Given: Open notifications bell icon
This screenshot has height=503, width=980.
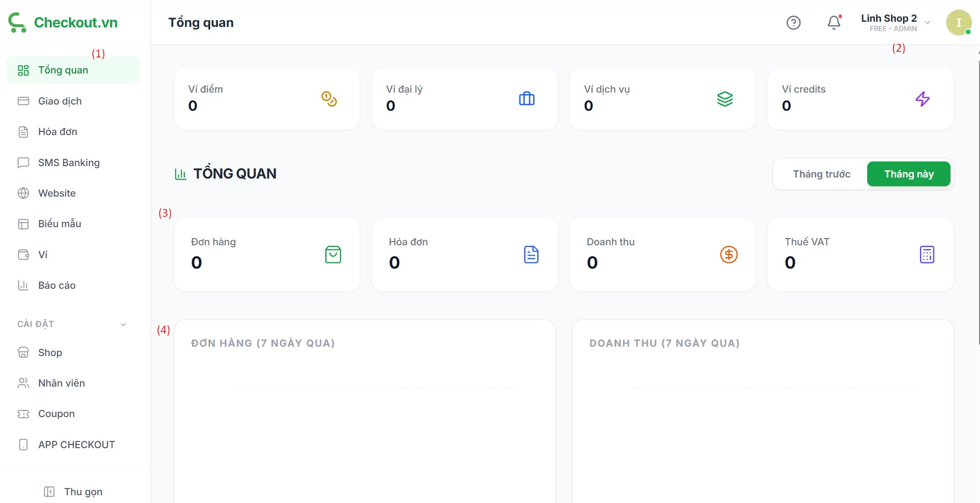Looking at the screenshot, I should point(834,23).
